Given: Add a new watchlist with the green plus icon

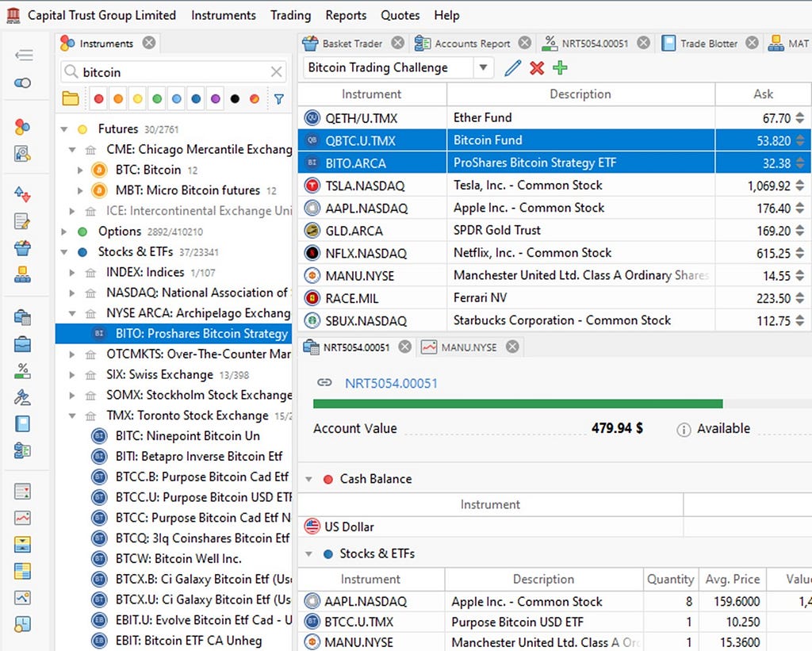Looking at the screenshot, I should [x=560, y=68].
